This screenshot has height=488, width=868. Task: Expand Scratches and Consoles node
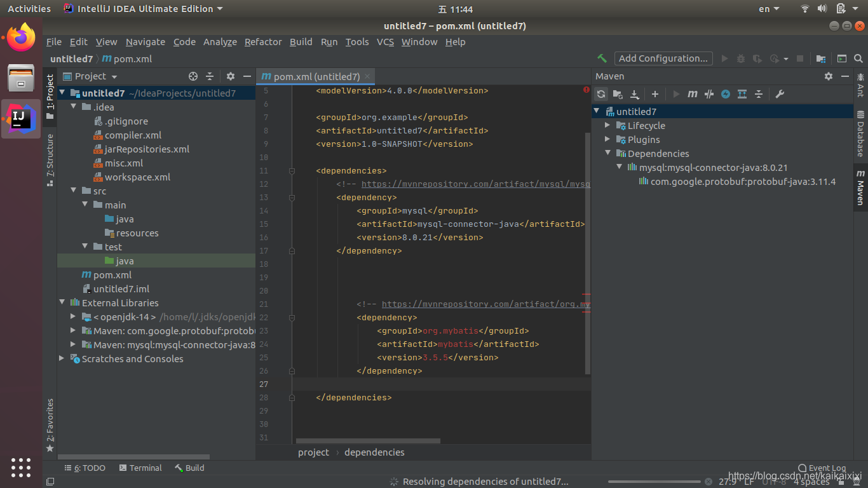point(62,359)
